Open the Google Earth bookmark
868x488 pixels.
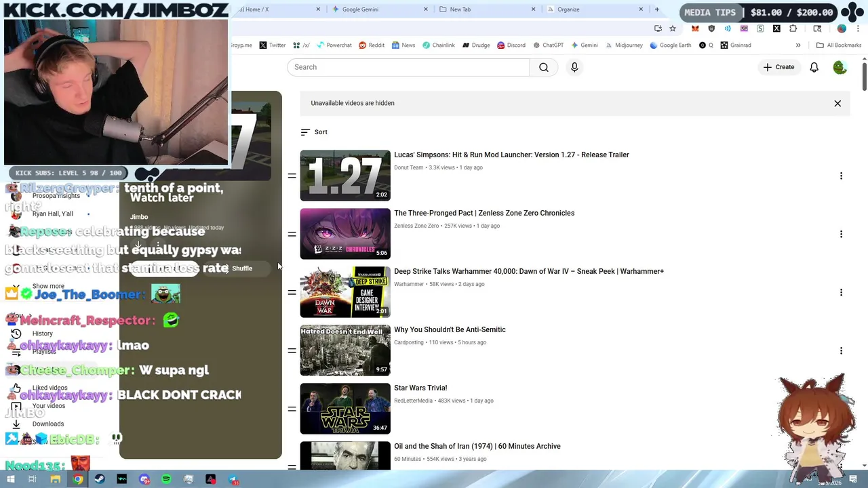click(671, 45)
